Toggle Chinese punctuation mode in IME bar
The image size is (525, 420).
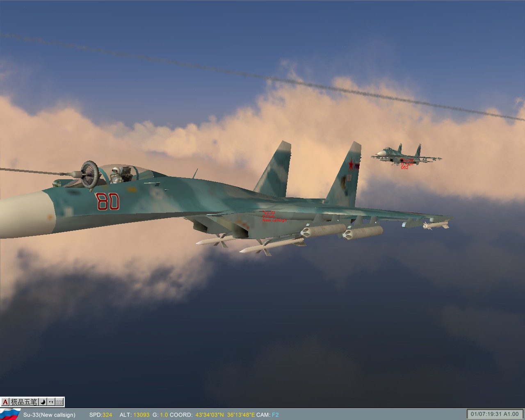50,402
